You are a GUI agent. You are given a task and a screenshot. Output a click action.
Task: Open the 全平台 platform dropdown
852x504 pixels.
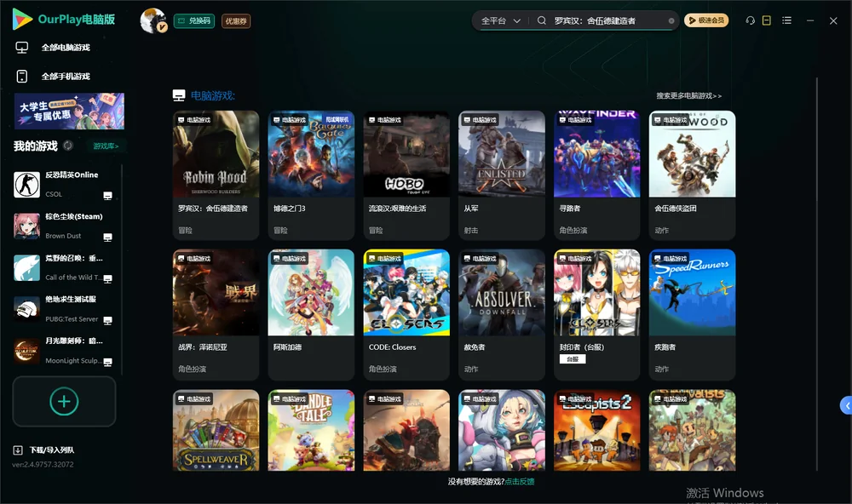[500, 20]
